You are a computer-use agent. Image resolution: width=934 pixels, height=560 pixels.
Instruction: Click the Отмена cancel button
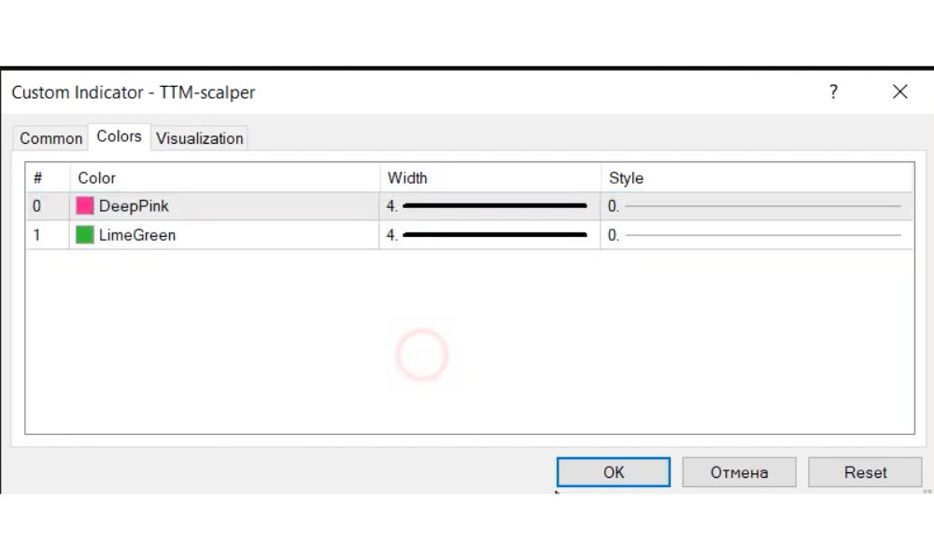[x=739, y=472]
